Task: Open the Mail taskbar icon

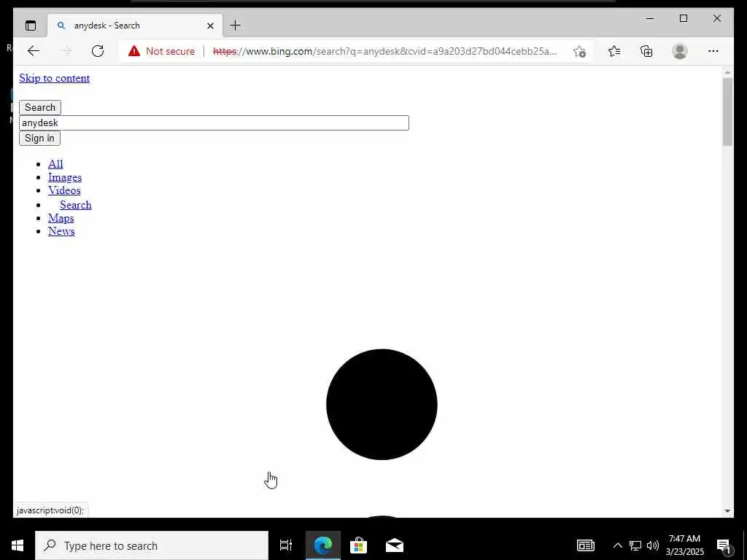Action: tap(395, 545)
